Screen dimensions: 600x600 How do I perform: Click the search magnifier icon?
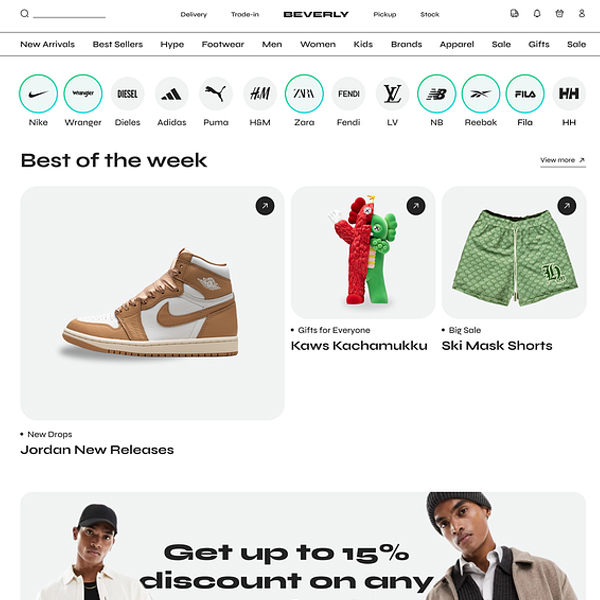tap(24, 14)
